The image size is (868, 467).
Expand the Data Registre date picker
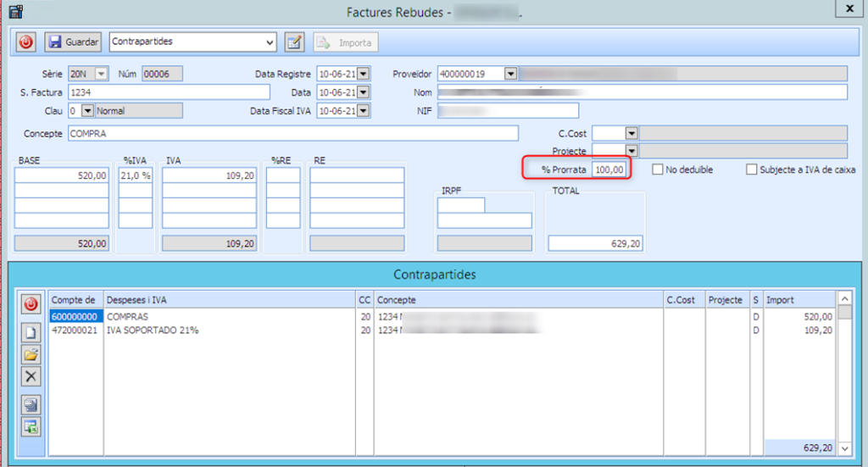(x=364, y=74)
